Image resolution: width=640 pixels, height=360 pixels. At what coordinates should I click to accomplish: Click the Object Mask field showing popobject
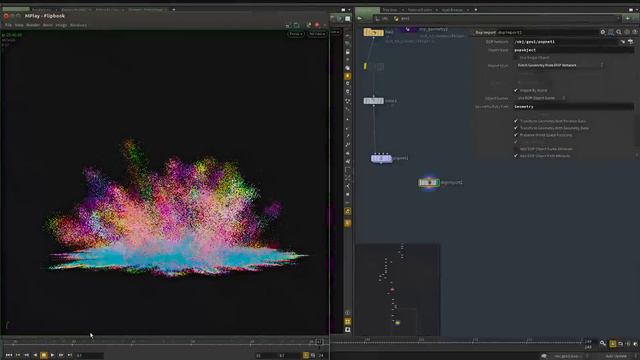(x=573, y=50)
